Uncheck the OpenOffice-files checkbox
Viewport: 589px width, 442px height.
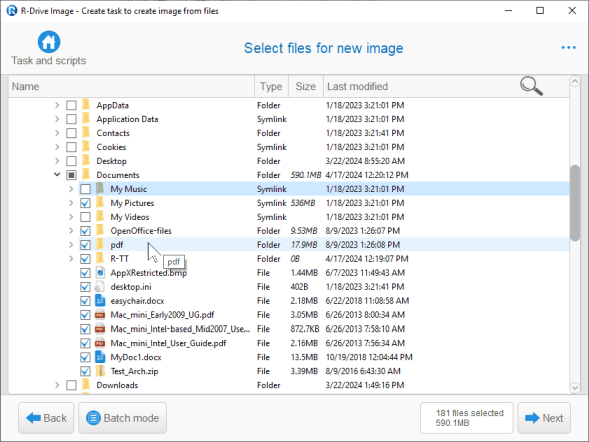click(x=85, y=231)
